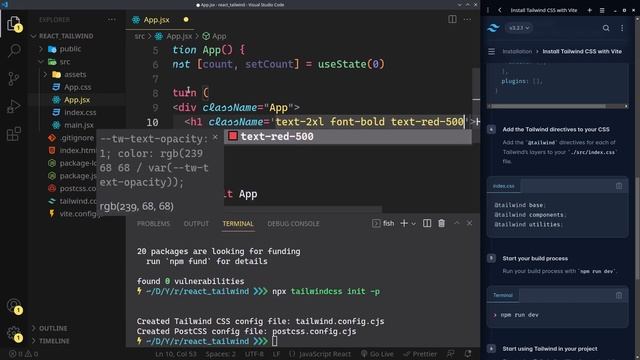The height and width of the screenshot is (360, 640).
Task: Click errors and warnings status indicator
Action: (x=24, y=354)
